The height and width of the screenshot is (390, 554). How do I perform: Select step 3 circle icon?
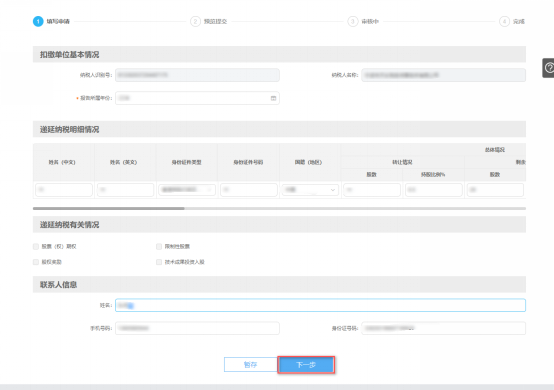pos(353,22)
